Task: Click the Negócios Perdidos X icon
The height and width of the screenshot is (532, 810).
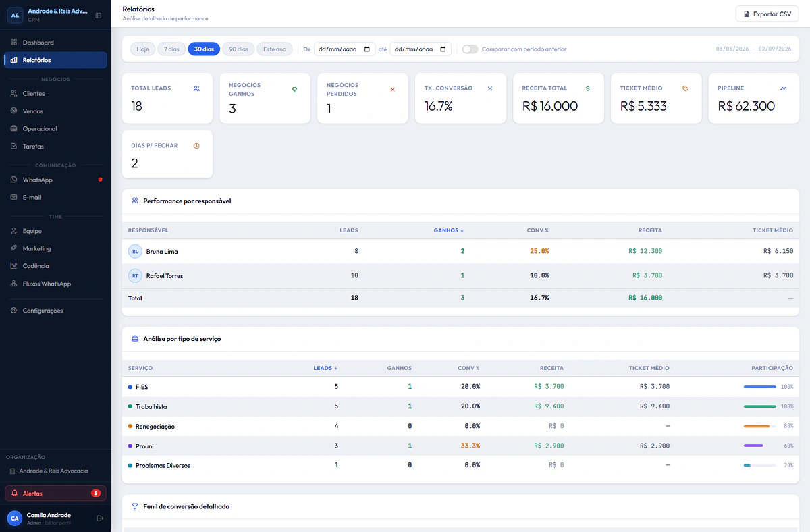Action: coord(393,89)
